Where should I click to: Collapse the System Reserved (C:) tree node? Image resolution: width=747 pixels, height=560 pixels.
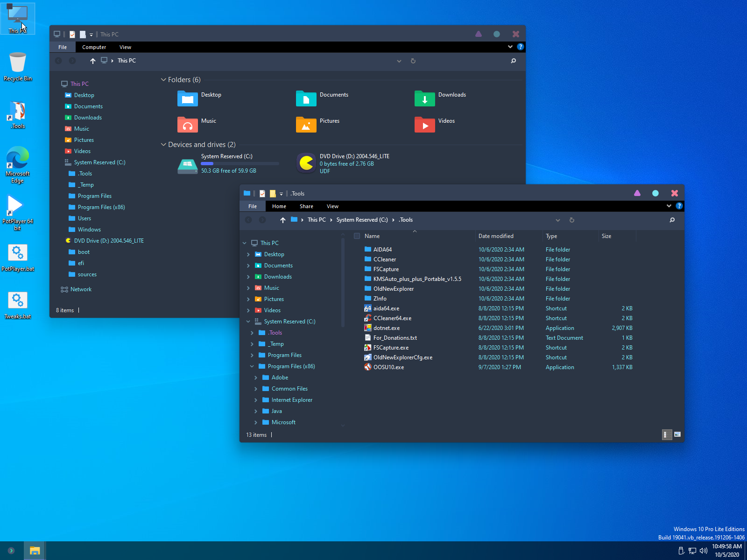tap(248, 321)
